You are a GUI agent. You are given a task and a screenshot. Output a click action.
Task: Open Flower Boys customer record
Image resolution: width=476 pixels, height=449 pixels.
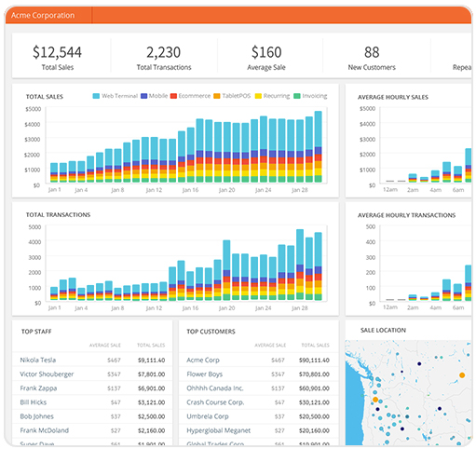tap(205, 374)
